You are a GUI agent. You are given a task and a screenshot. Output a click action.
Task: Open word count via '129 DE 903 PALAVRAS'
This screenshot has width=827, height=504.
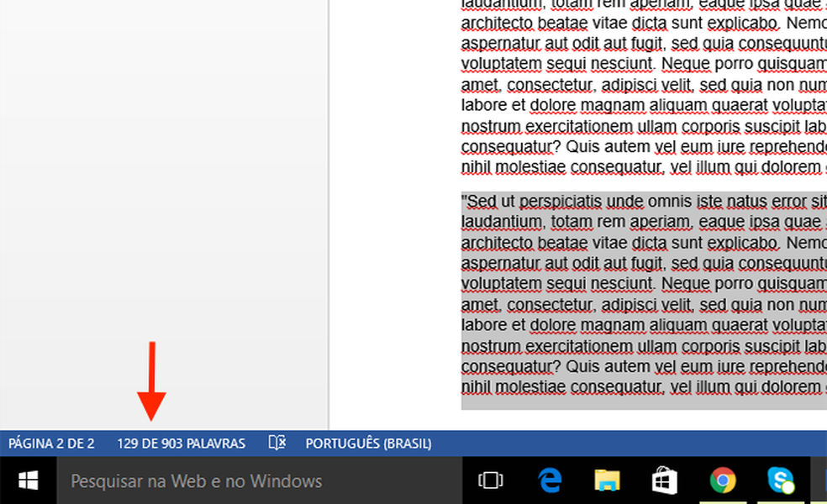182,443
